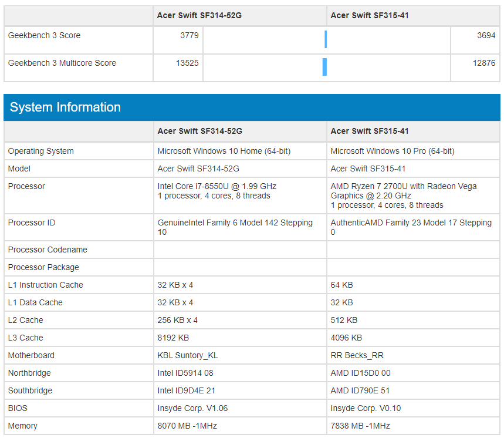Select Microsoft Windows 10 Home (64-bit) cell
This screenshot has height=438, width=504.
[x=240, y=151]
